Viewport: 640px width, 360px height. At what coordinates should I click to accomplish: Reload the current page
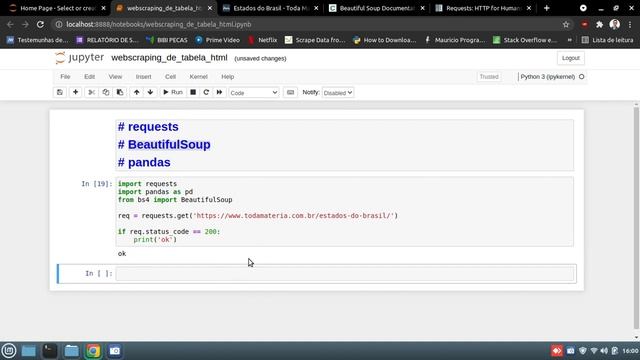(x=40, y=24)
